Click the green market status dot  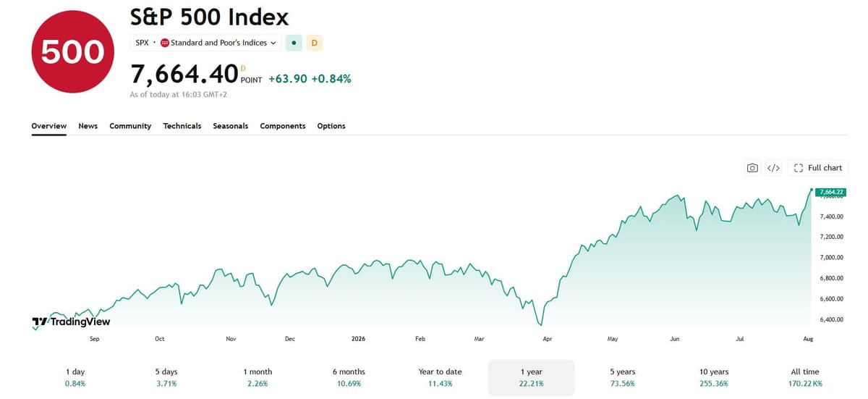click(x=294, y=43)
